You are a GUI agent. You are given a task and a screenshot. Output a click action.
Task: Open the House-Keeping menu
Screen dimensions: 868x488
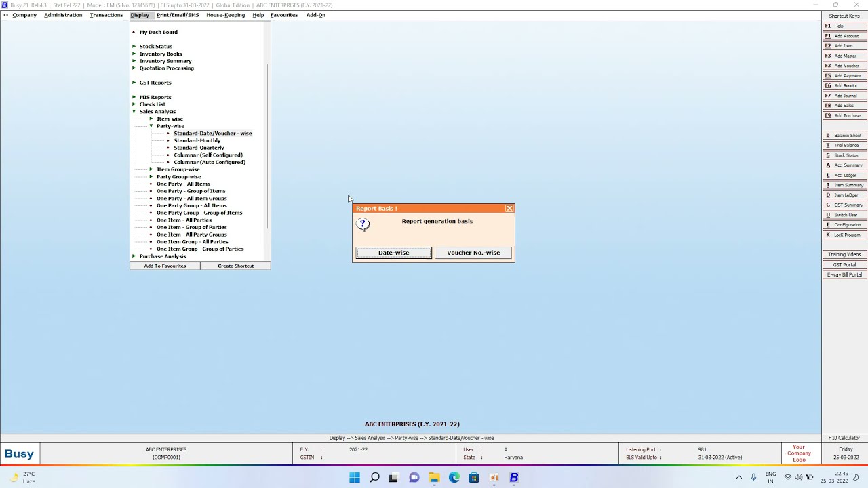tap(226, 15)
